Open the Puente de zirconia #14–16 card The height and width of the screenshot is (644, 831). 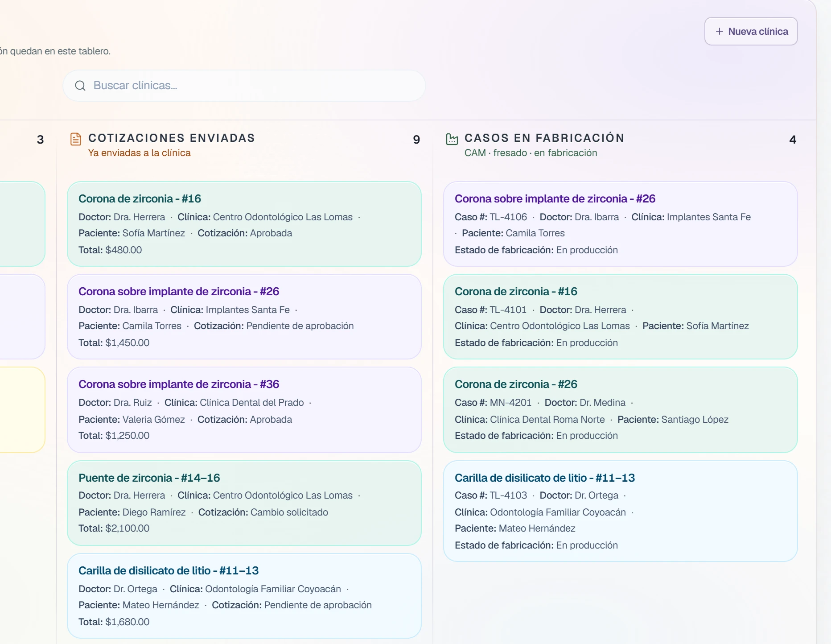click(244, 503)
